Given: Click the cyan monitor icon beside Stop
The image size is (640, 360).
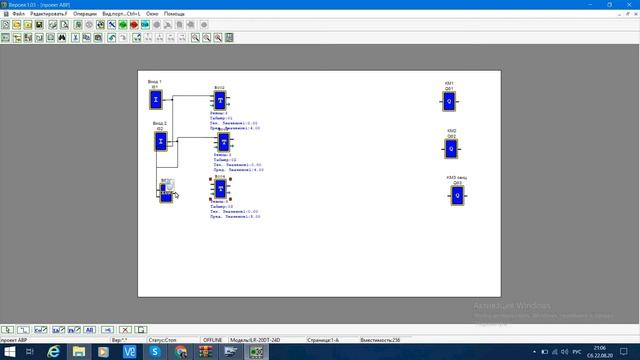Looking at the screenshot, I should (145, 25).
